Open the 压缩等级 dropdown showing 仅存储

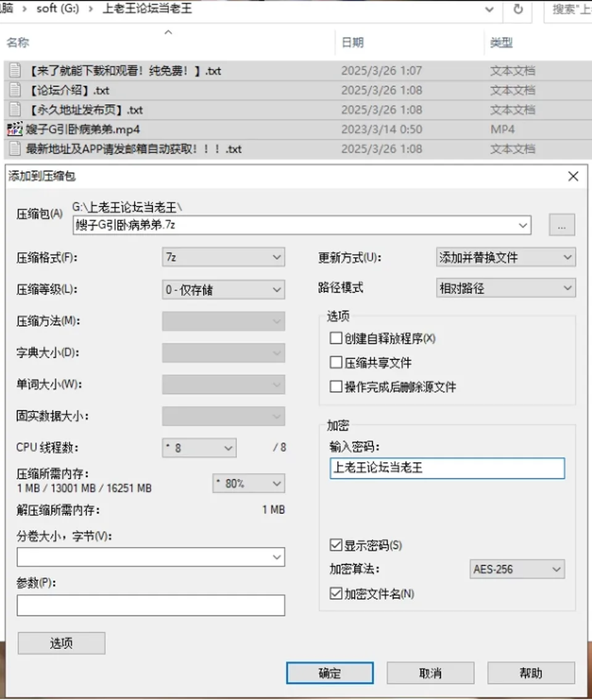(223, 290)
